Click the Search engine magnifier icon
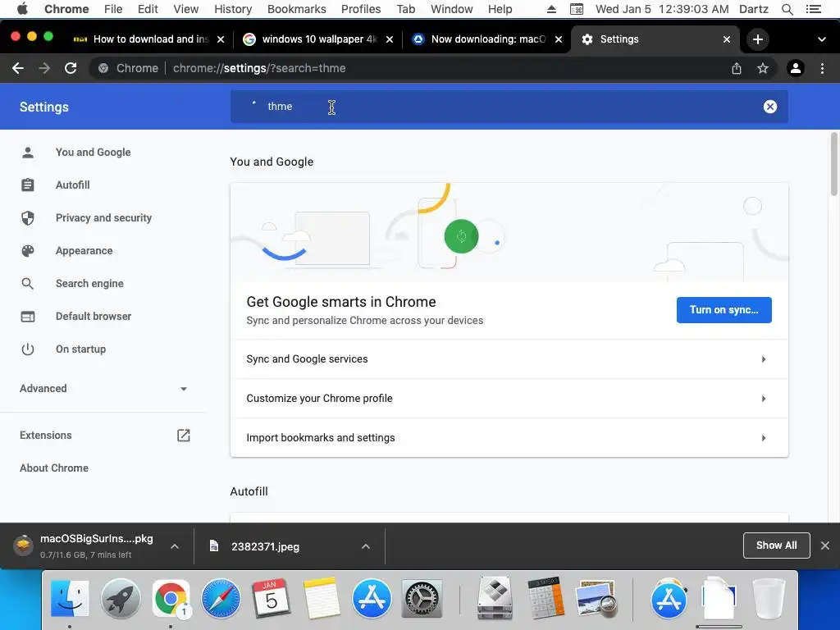The width and height of the screenshot is (840, 630). click(x=28, y=283)
